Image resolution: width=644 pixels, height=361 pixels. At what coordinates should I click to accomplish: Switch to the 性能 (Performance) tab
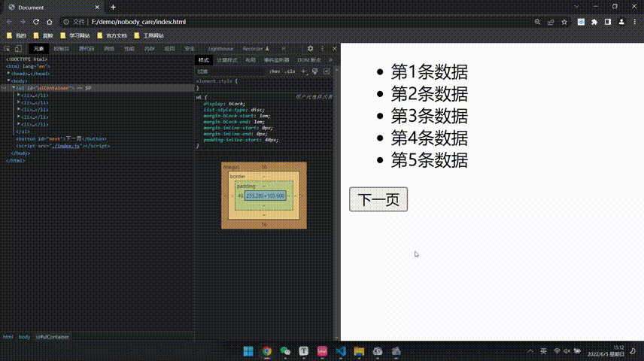point(129,48)
